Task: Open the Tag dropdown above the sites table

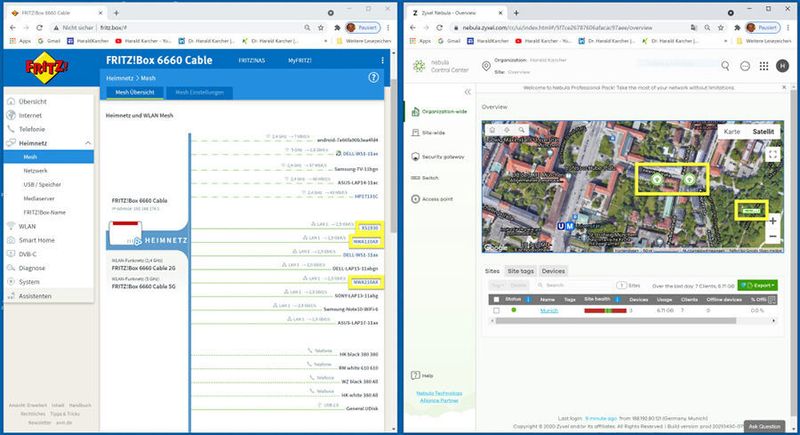Action: (x=498, y=286)
